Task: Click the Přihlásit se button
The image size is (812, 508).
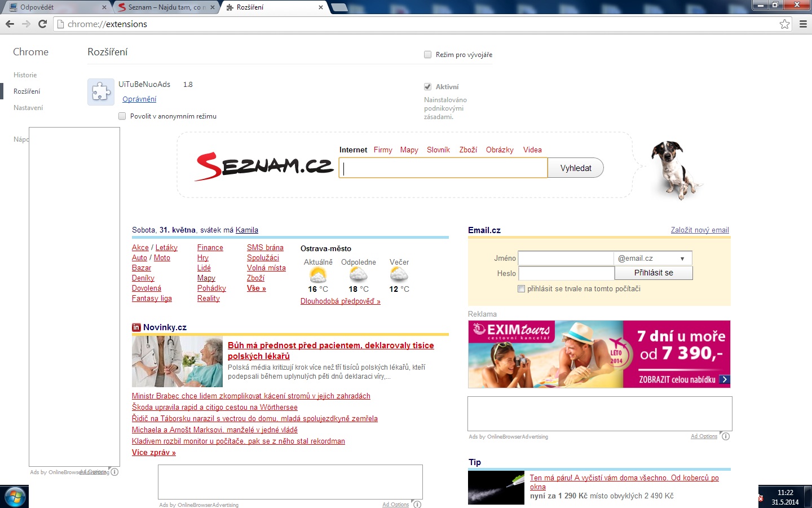Action: tap(654, 273)
